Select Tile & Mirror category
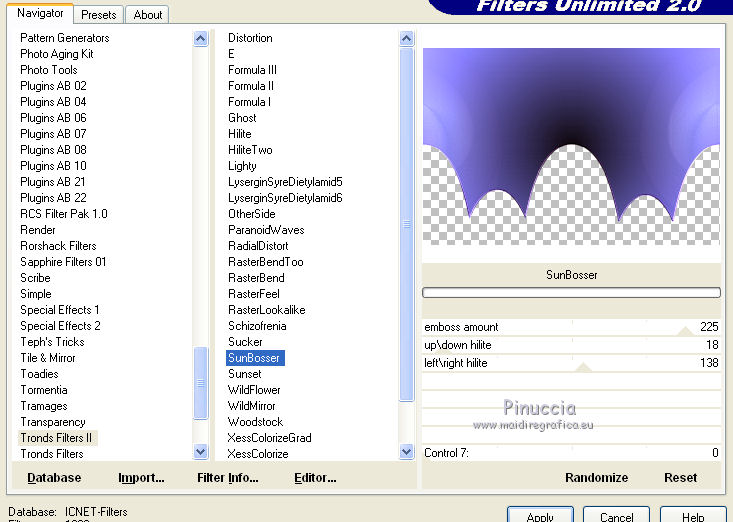This screenshot has width=733, height=522. [x=48, y=358]
